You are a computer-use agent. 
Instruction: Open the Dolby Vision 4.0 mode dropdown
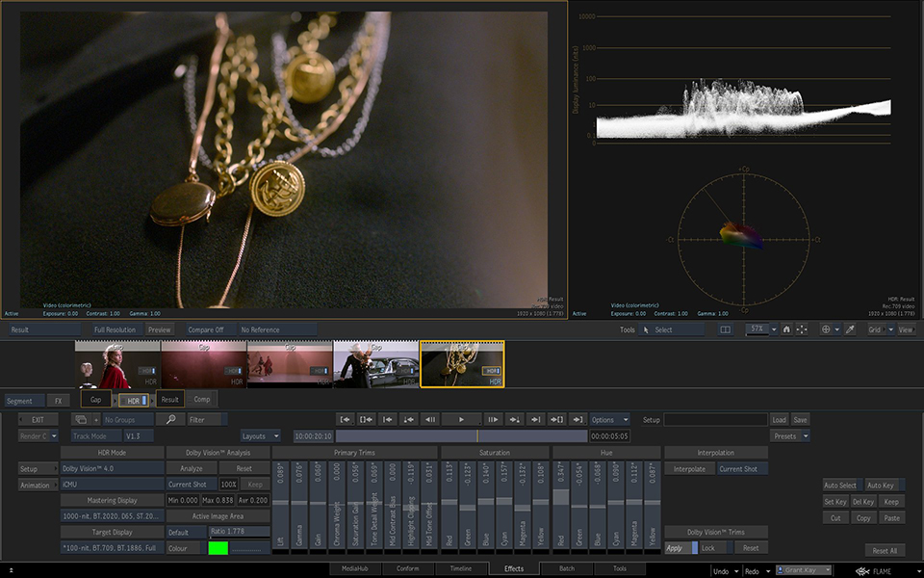(112, 468)
